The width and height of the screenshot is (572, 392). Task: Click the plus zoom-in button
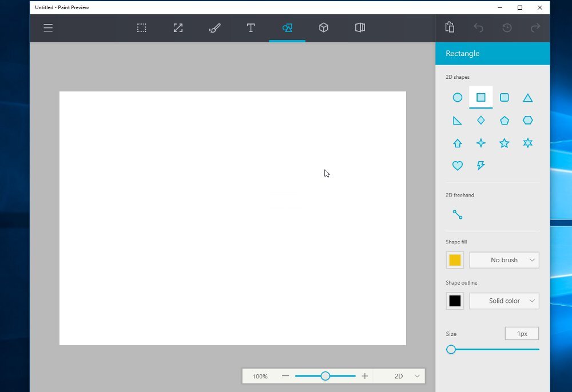(365, 376)
